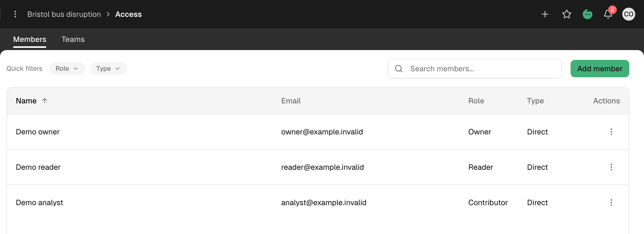This screenshot has width=644, height=234.
Task: Click the Add member button
Action: (600, 69)
